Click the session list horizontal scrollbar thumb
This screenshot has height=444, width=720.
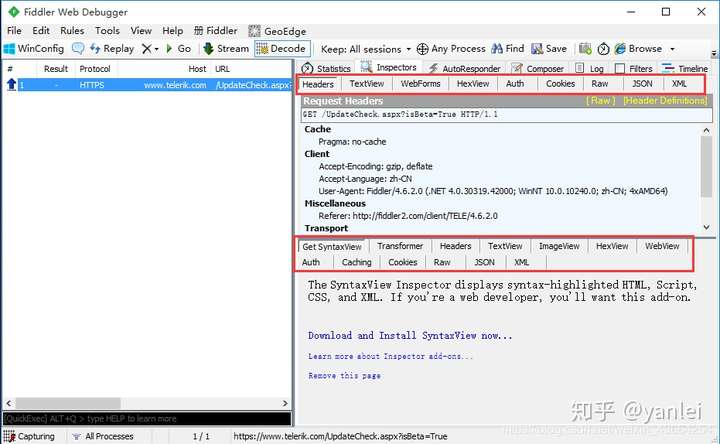pyautogui.click(x=68, y=403)
